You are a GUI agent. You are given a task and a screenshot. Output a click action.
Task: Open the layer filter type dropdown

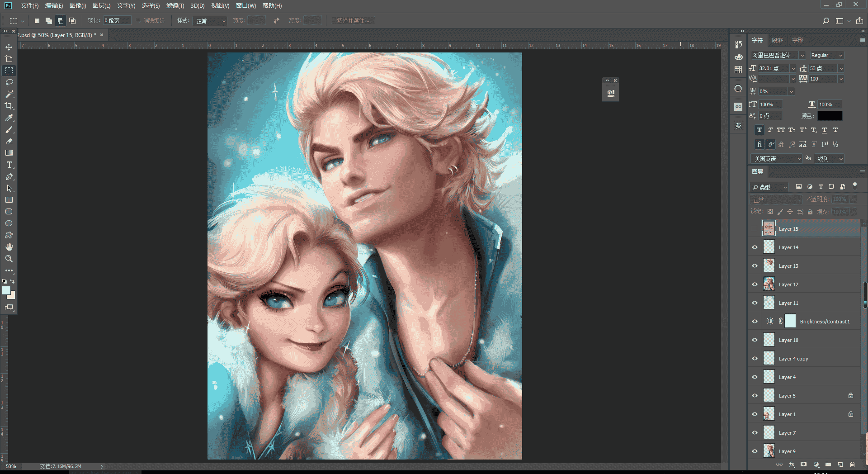click(769, 187)
